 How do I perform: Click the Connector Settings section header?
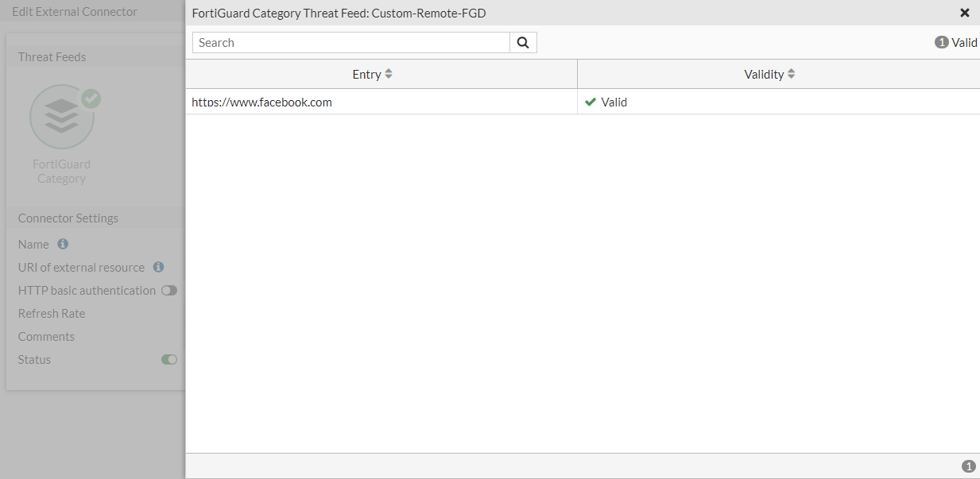coord(68,218)
